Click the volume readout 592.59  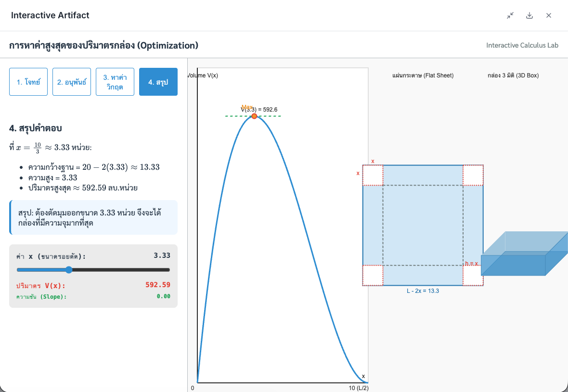158,285
